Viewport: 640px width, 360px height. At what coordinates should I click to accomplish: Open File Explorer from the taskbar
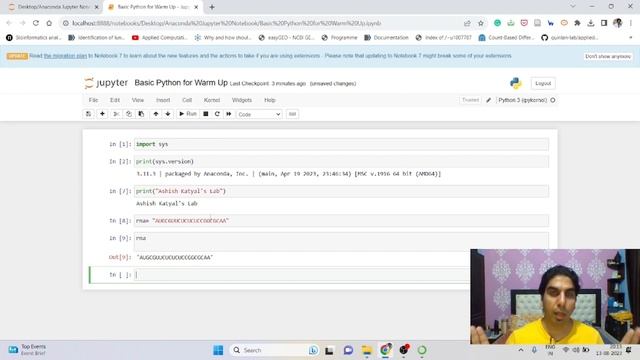[367, 350]
